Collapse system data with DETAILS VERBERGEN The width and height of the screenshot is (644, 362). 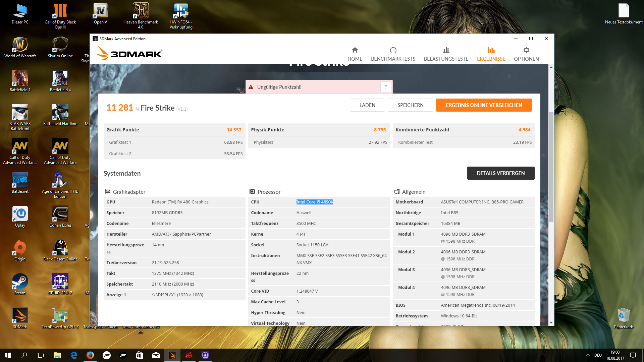pyautogui.click(x=500, y=173)
